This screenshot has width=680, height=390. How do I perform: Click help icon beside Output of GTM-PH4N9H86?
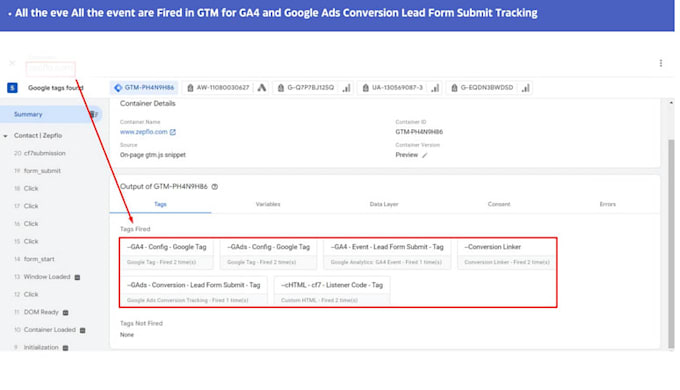point(215,187)
